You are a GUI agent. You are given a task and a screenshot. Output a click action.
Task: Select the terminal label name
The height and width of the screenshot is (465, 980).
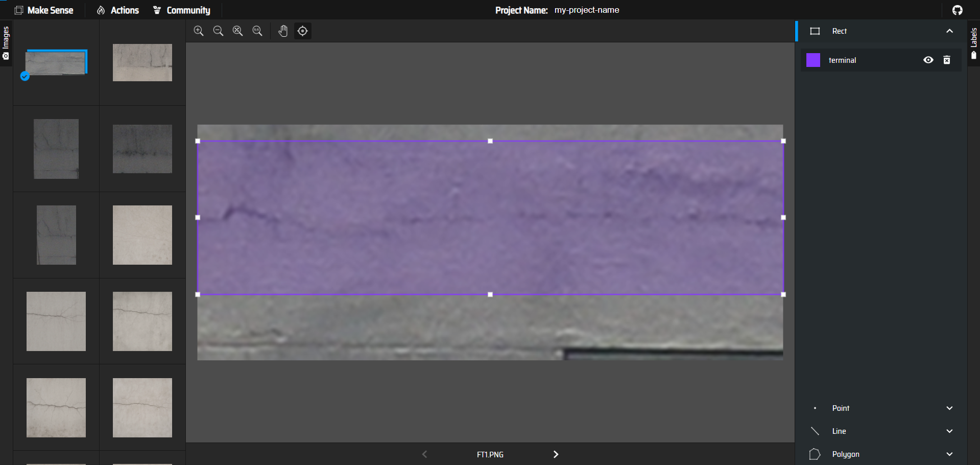pyautogui.click(x=842, y=60)
